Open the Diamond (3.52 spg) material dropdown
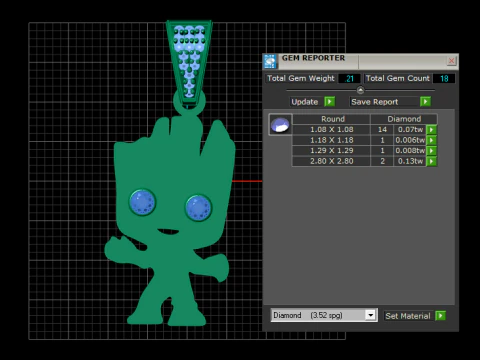 370,315
